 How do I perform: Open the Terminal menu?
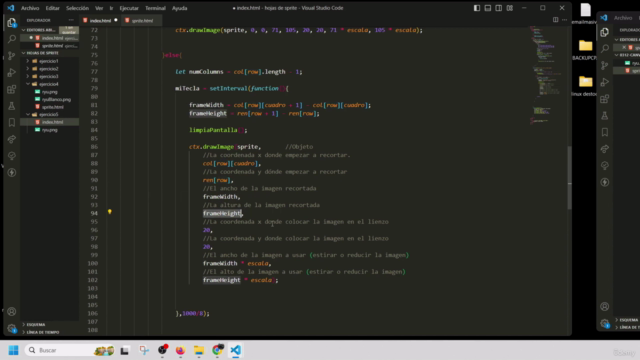tap(155, 8)
